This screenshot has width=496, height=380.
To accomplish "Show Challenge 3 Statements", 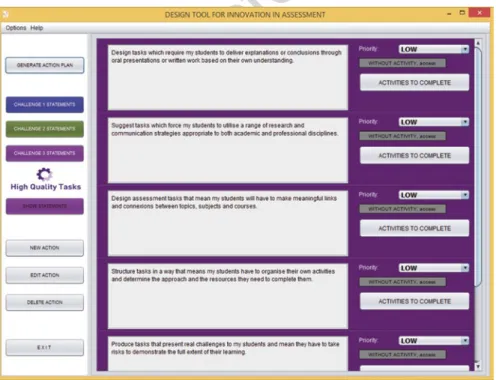I will click(45, 153).
